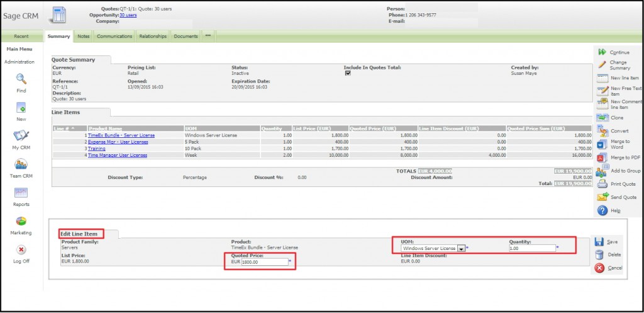
Task: Click the phone number 1 206 343-9577
Action: point(421,15)
